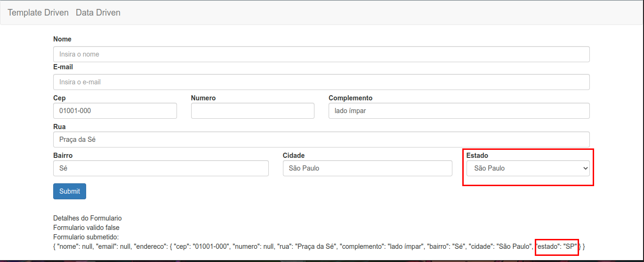Viewport: 644px width, 262px height.
Task: Click the arrow on the Estado select
Action: tap(585, 168)
